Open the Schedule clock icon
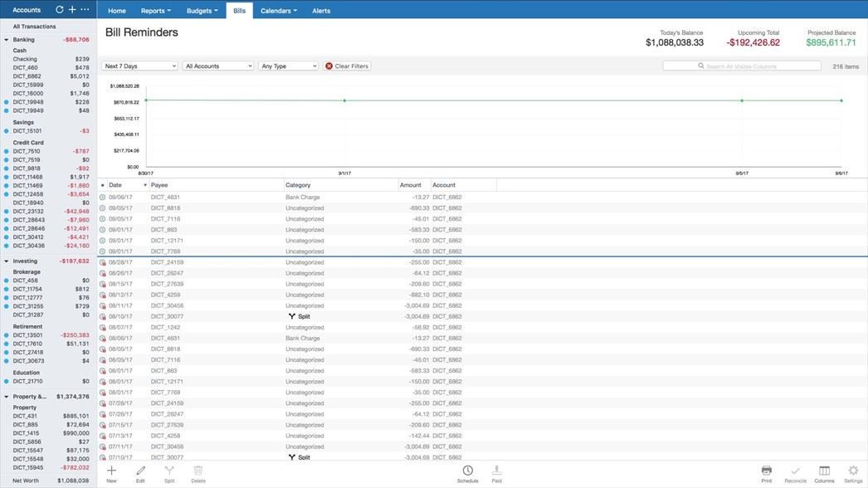The height and width of the screenshot is (488, 868). [x=467, y=471]
